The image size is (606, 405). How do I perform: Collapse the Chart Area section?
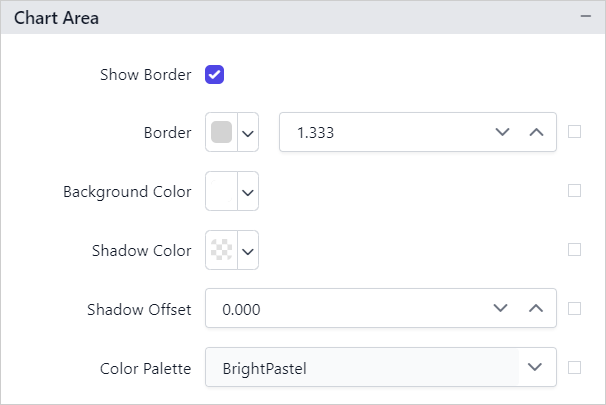(x=585, y=18)
